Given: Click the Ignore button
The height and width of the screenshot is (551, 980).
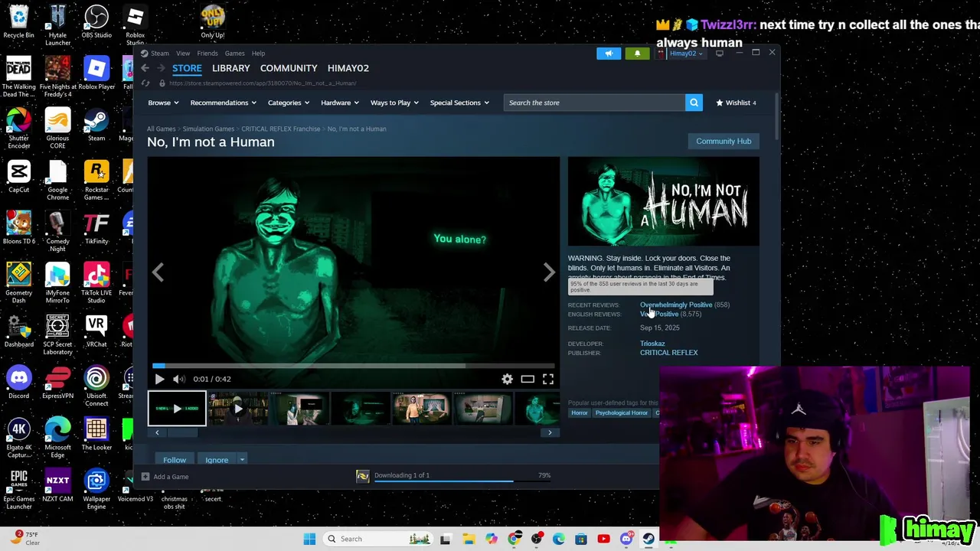Looking at the screenshot, I should (217, 460).
